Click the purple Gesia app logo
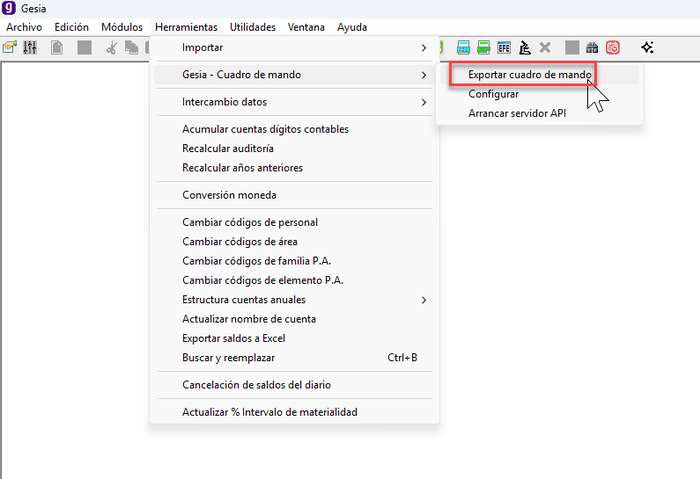 point(8,8)
